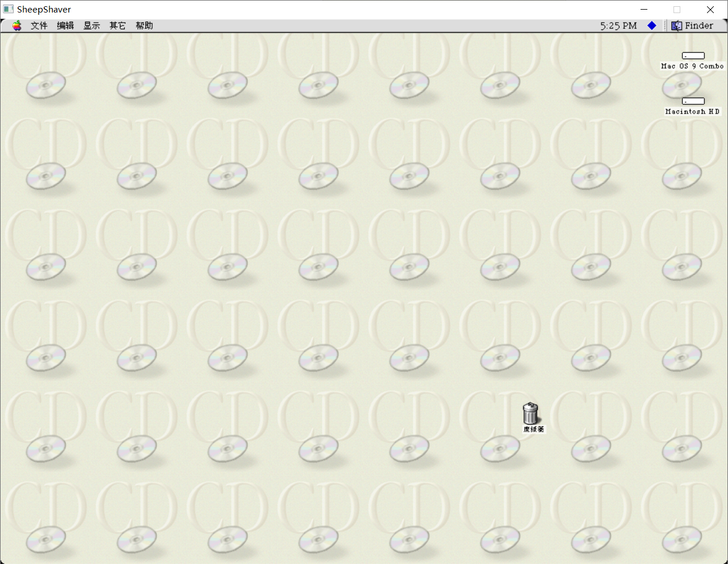Image resolution: width=728 pixels, height=564 pixels.
Task: Select the Mac OS 9 Combo disk icon
Action: 693,55
